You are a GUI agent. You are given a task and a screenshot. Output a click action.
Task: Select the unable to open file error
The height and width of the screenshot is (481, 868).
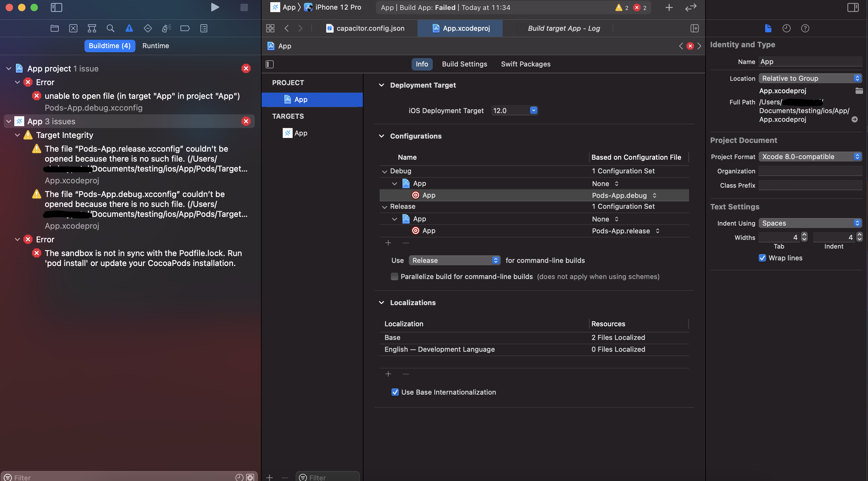click(x=142, y=96)
